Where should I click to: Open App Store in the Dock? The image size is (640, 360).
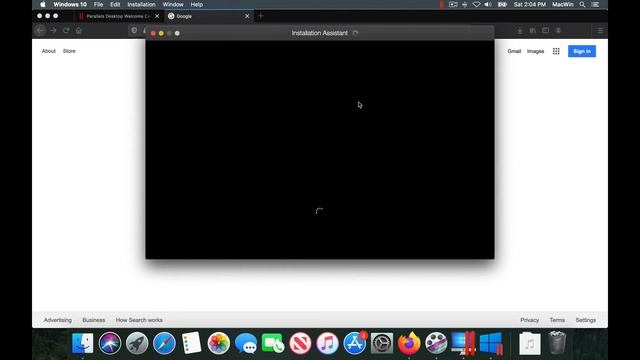[355, 343]
